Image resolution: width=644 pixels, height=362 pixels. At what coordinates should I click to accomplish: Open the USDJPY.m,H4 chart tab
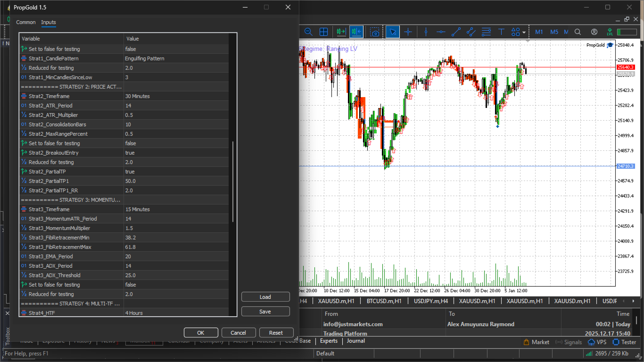[x=431, y=301]
